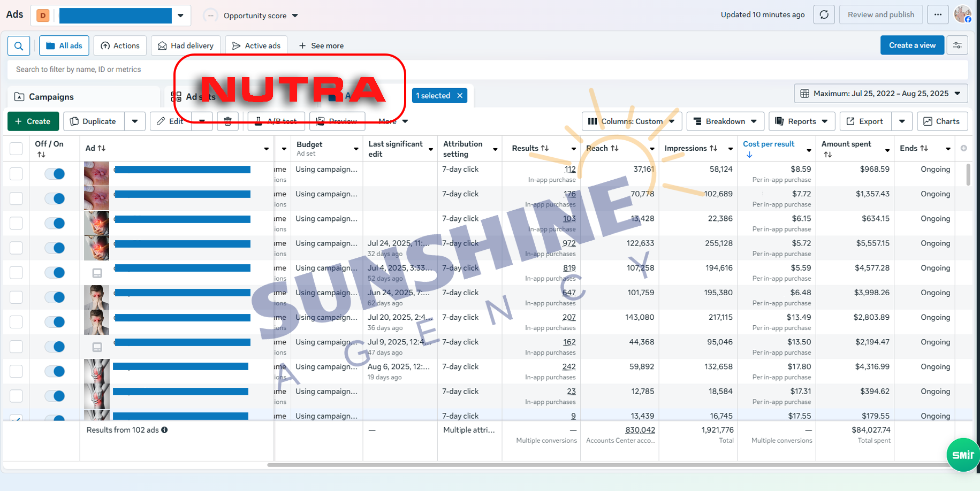The width and height of the screenshot is (980, 491).
Task: Click the Export button
Action: click(865, 121)
